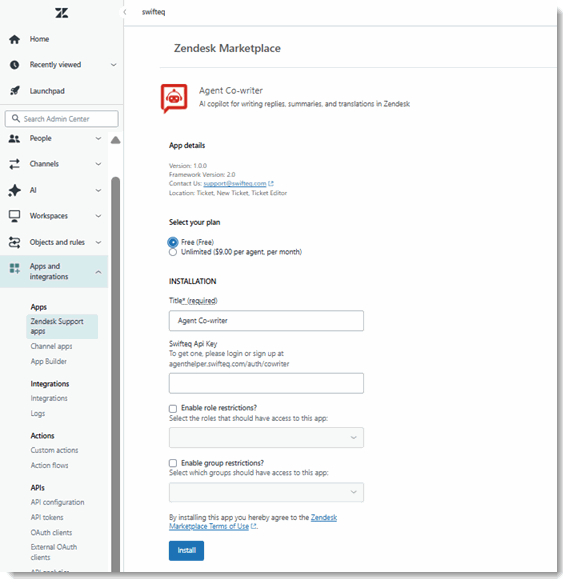Click the Apps and integrations grid icon
Screen dimensions: 563x579
(x=14, y=268)
